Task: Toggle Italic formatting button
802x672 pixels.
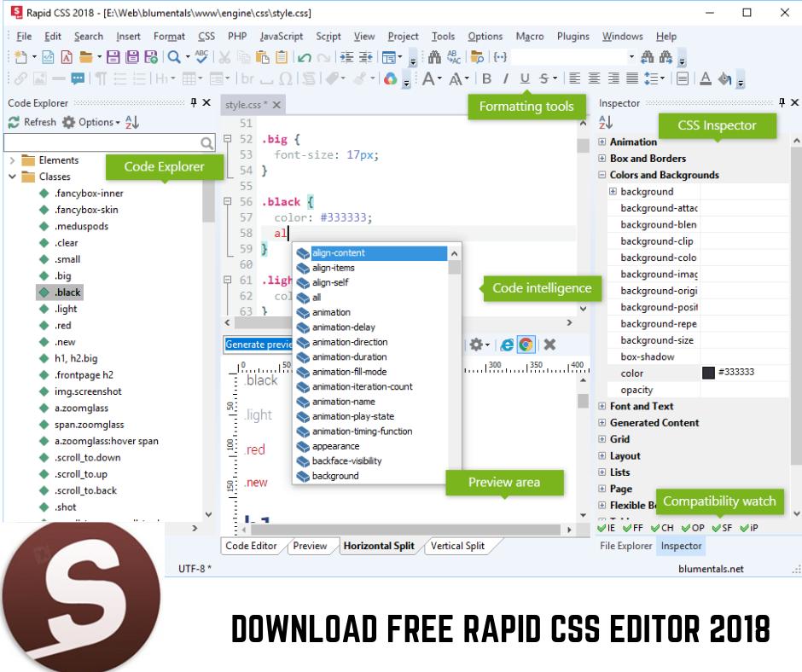Action: [x=506, y=78]
